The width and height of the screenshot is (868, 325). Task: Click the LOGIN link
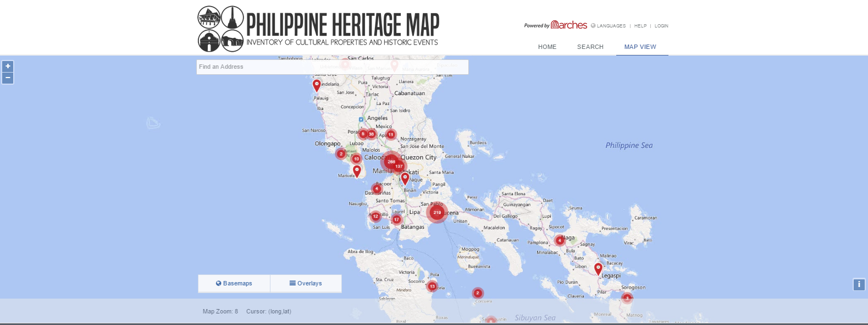(x=661, y=26)
